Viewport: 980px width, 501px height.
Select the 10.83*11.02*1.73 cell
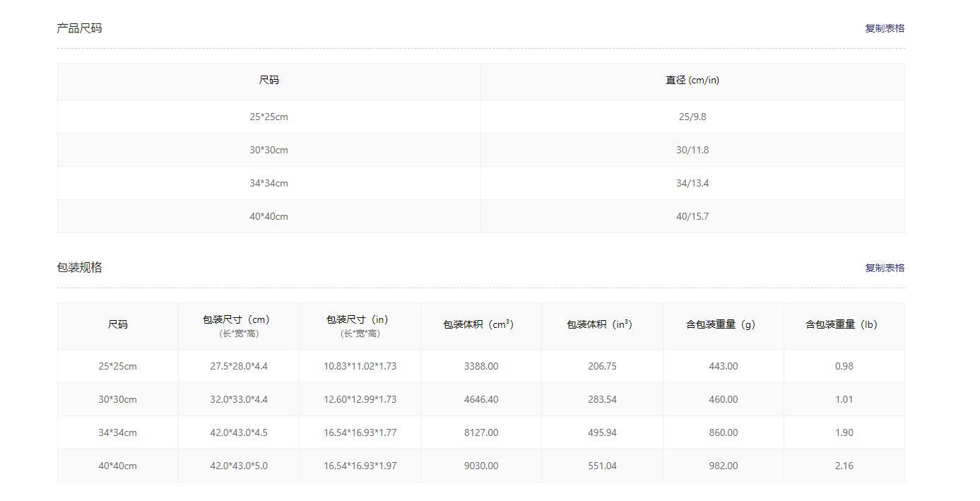360,366
